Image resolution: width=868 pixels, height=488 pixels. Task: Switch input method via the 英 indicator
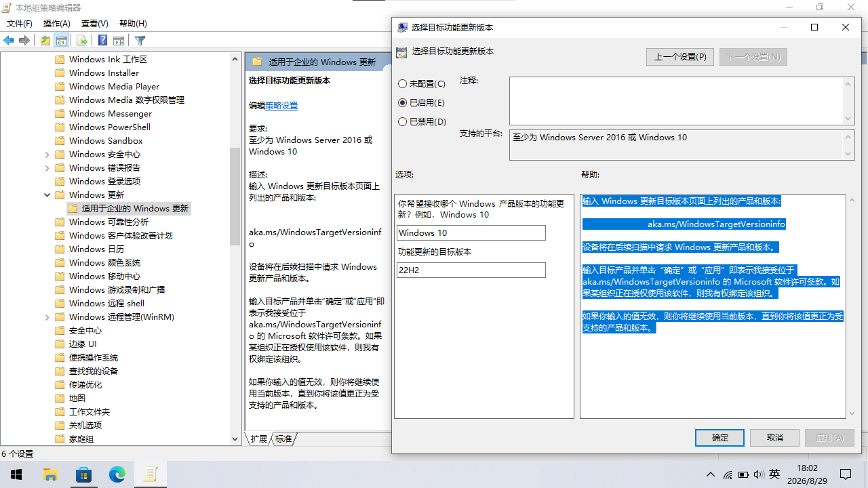click(774, 474)
